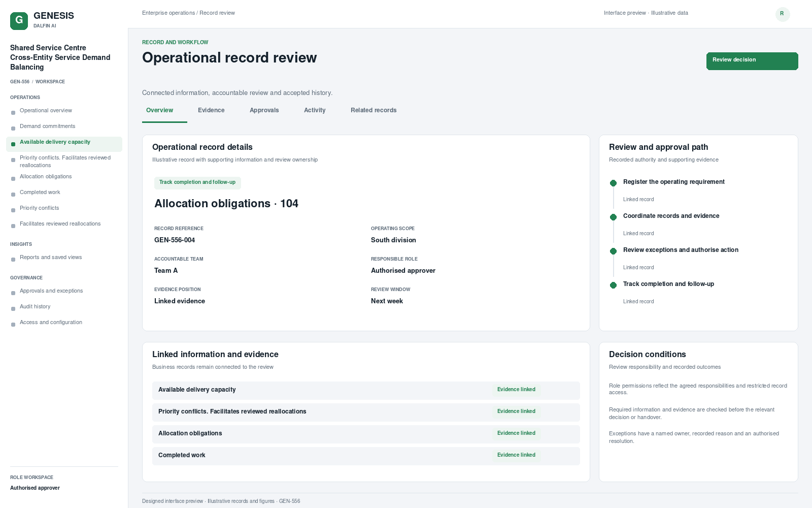Open the Evidence tab
The height and width of the screenshot is (508, 812).
[x=211, y=110]
